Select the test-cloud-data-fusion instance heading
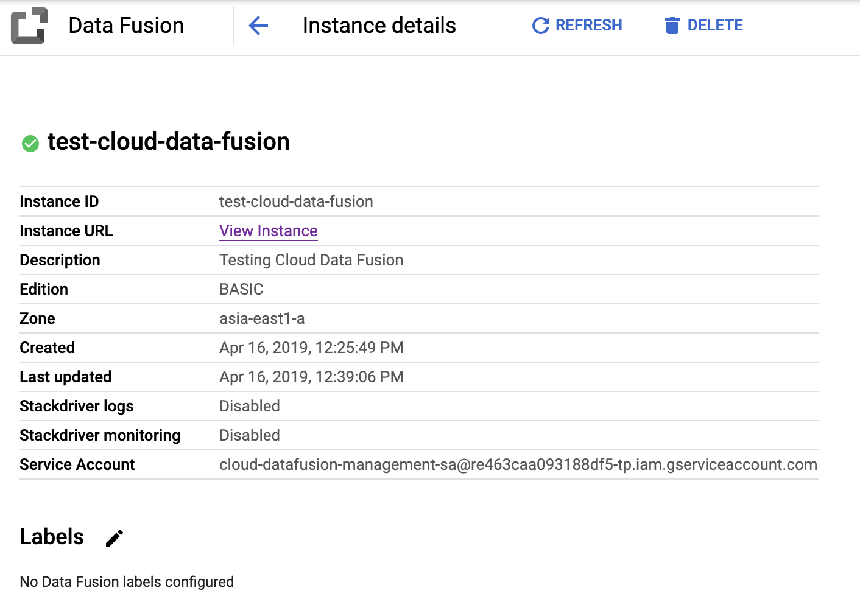Screen dimensions: 860x616 pyautogui.click(x=168, y=142)
